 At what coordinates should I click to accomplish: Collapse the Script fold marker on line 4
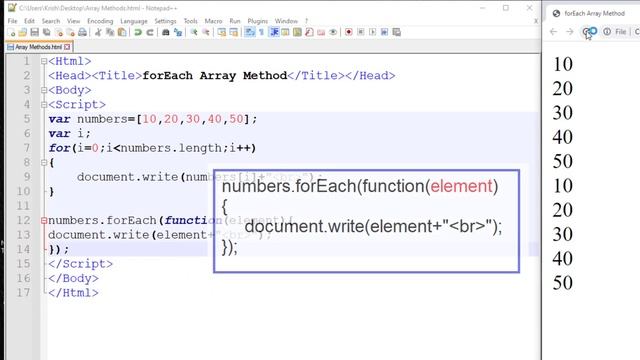click(44, 105)
